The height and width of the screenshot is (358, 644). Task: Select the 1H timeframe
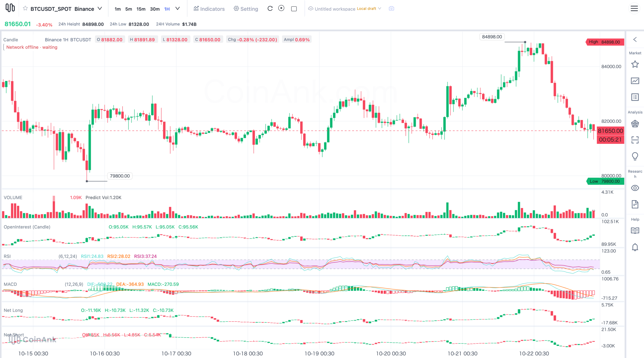pos(167,9)
